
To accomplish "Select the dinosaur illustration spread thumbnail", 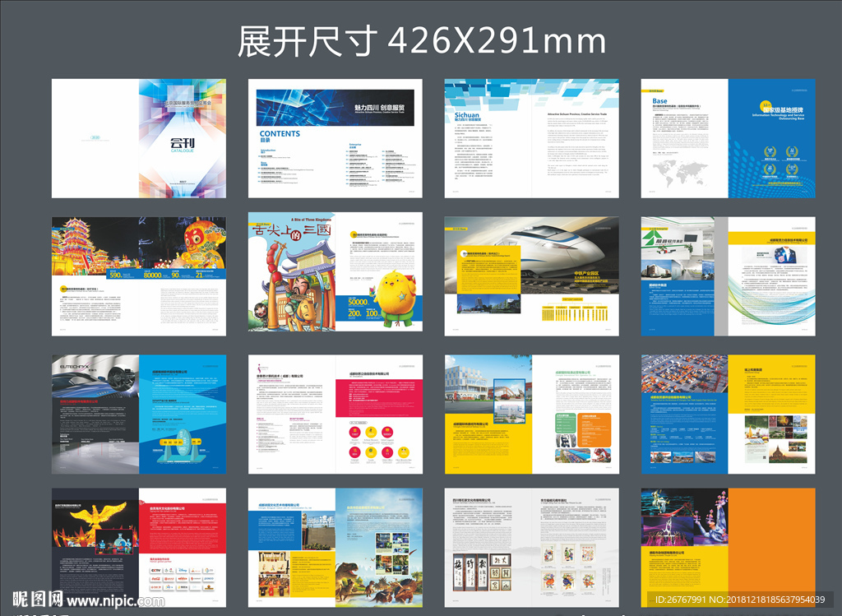I will point(335,548).
